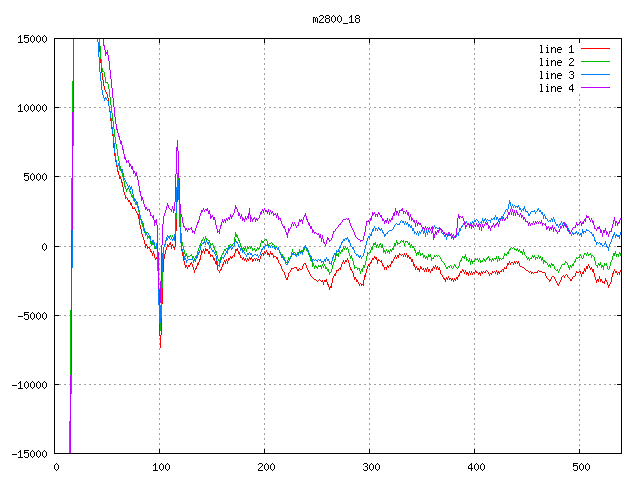Select the 'line 2' legend label
Viewport: 640px width, 480px height.
coord(556,62)
